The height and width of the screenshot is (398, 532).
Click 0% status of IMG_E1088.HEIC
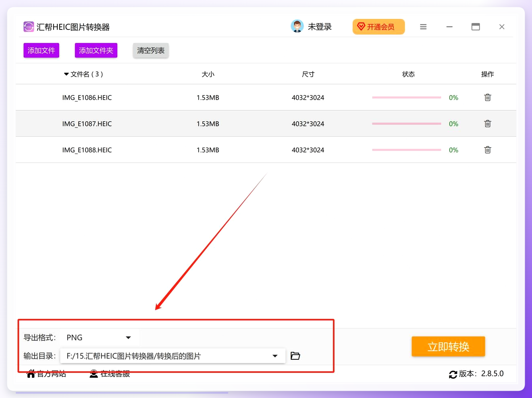tap(453, 150)
